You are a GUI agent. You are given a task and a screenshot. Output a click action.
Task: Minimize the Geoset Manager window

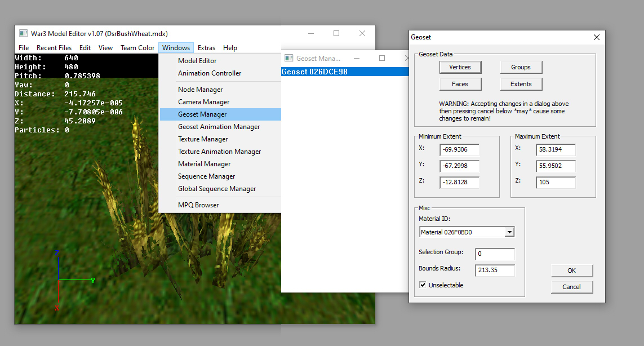click(357, 59)
